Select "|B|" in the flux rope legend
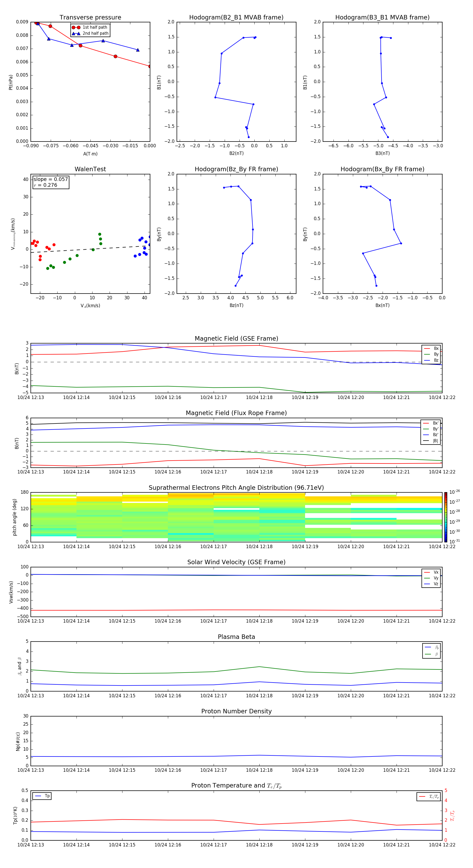The width and height of the screenshot is (473, 868). (x=431, y=441)
